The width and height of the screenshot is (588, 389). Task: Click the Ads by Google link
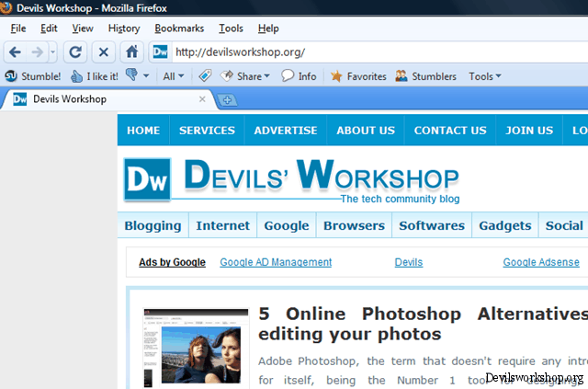click(x=172, y=262)
